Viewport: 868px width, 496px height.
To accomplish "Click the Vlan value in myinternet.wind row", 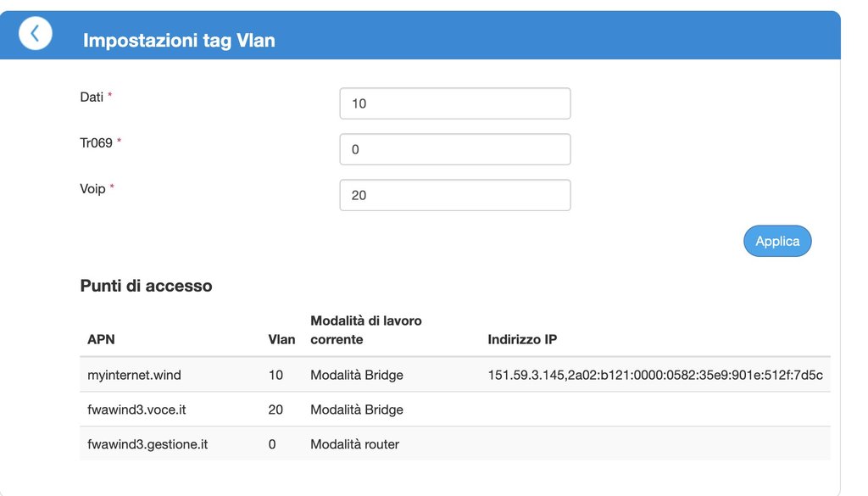I will pyautogui.click(x=275, y=375).
